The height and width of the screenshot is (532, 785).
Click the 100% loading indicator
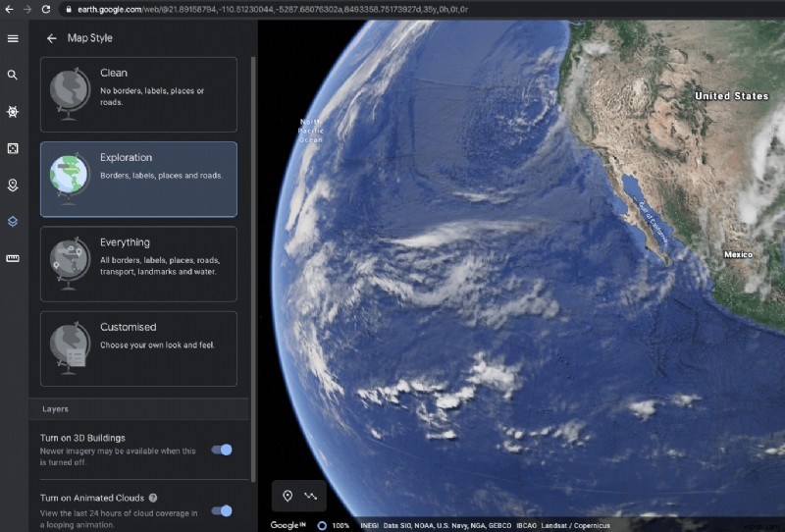coord(334,525)
